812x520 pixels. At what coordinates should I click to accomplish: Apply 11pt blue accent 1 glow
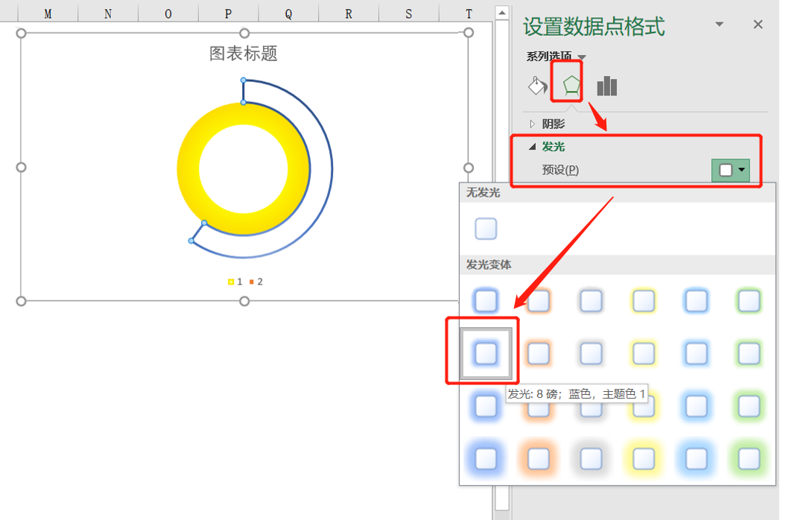click(x=486, y=406)
